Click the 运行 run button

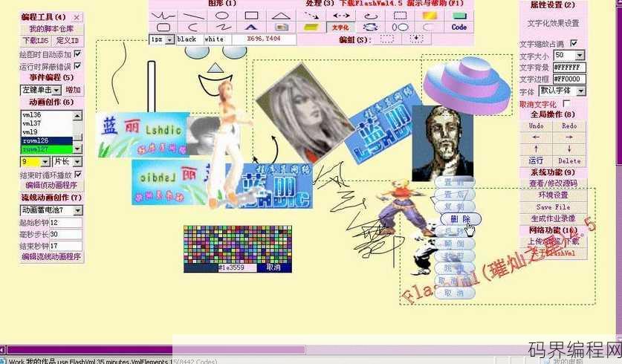(x=536, y=161)
